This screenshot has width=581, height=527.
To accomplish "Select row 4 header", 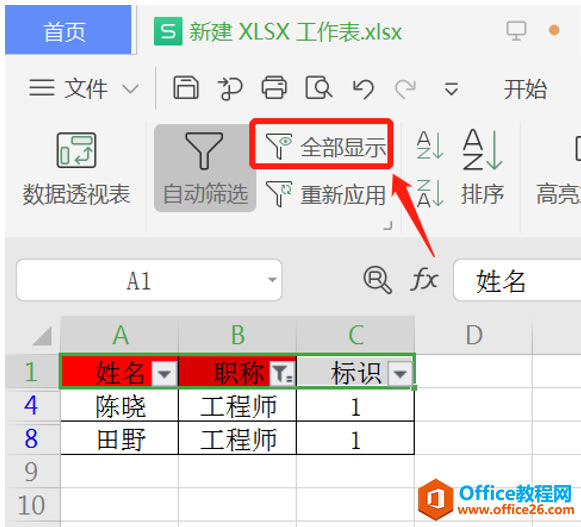I will coord(32,405).
